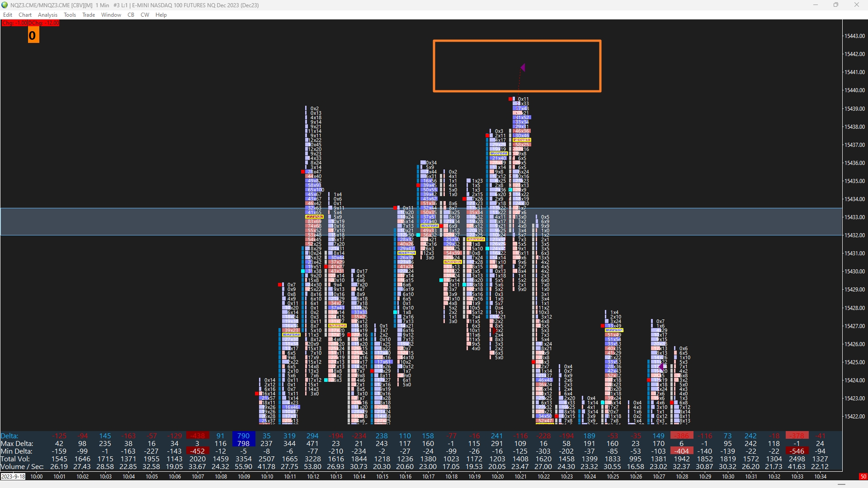Open the Edit menu
The height and width of the screenshot is (488, 868).
tap(8, 15)
